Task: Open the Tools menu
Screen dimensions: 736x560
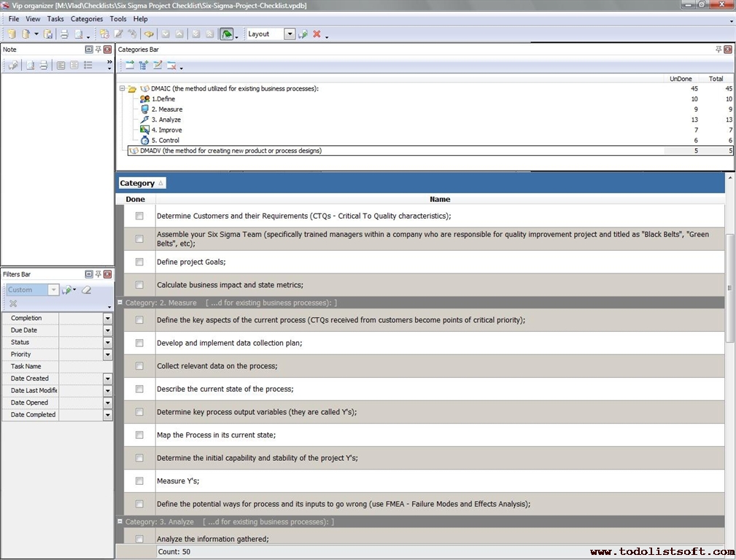Action: click(117, 19)
